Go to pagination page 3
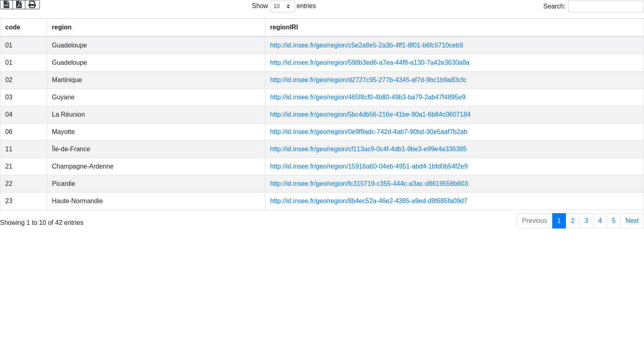 [586, 221]
